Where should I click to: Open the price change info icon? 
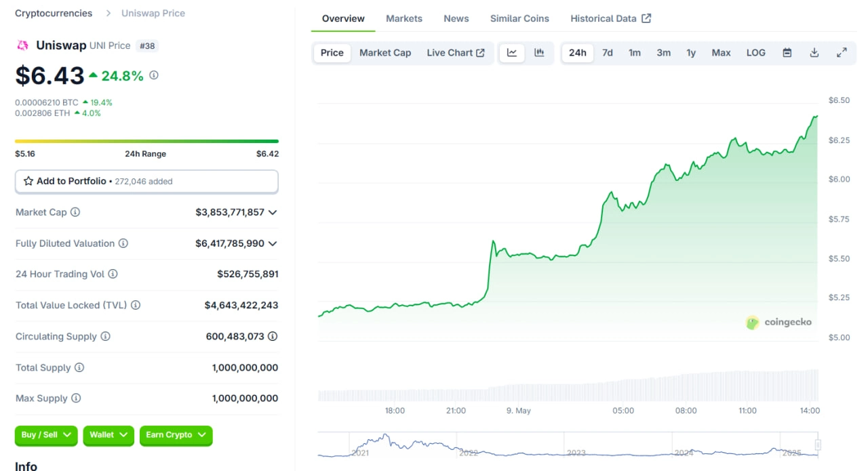pyautogui.click(x=154, y=75)
